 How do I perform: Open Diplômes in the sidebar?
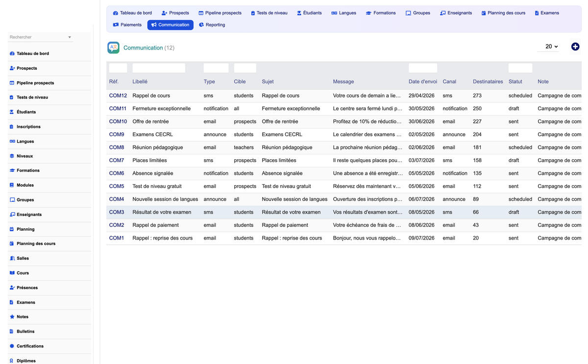(x=26, y=361)
